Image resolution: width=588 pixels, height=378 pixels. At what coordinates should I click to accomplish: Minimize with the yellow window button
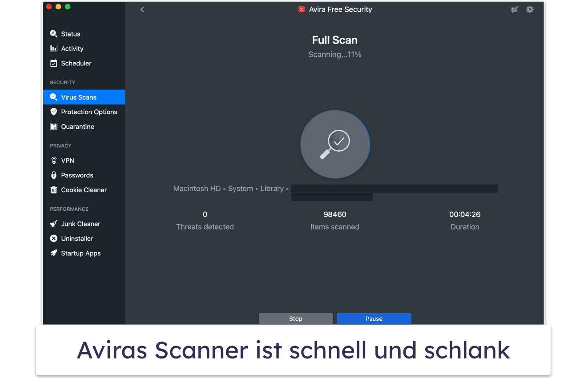click(58, 7)
